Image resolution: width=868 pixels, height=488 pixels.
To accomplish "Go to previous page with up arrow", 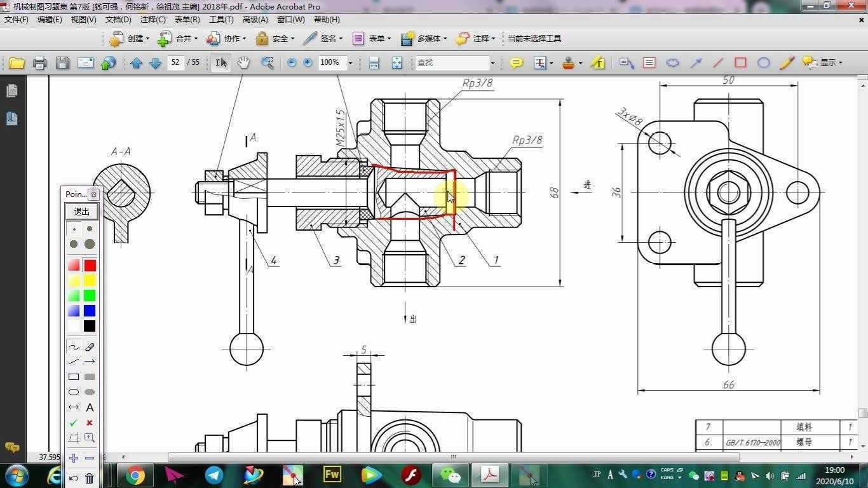I will (136, 63).
